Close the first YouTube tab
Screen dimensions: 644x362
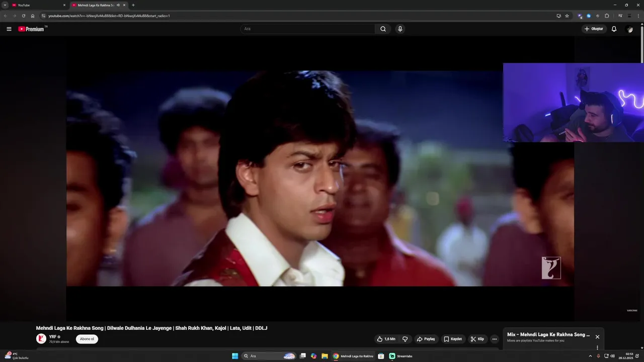[64, 5]
